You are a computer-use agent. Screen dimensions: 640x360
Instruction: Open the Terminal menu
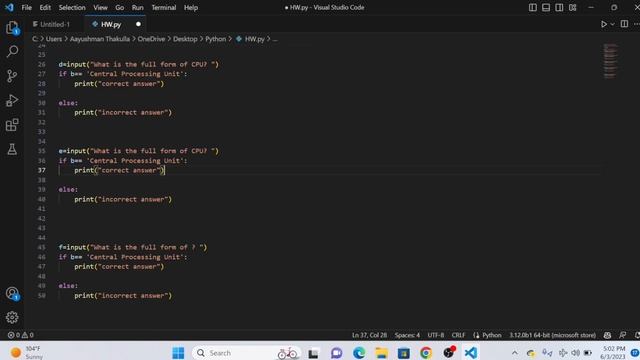[164, 7]
